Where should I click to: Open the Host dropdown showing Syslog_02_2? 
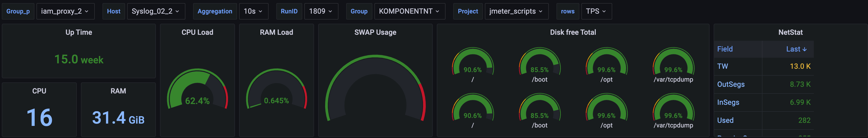(x=156, y=11)
